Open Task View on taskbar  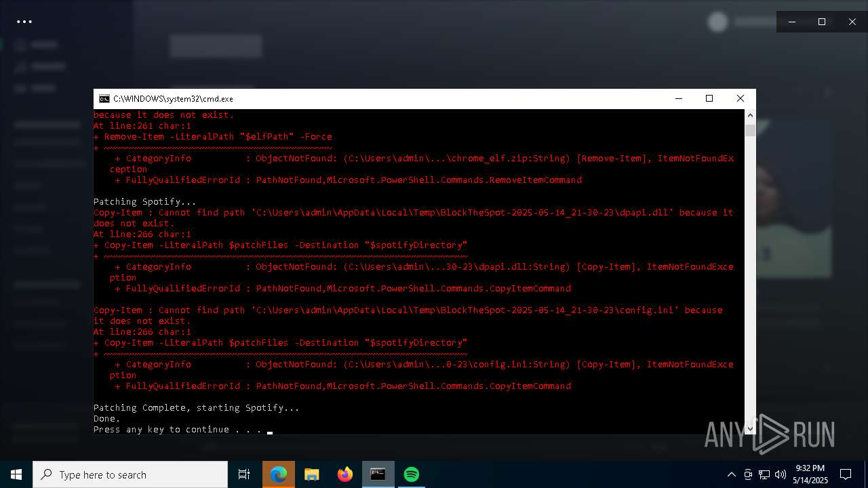coord(244,474)
